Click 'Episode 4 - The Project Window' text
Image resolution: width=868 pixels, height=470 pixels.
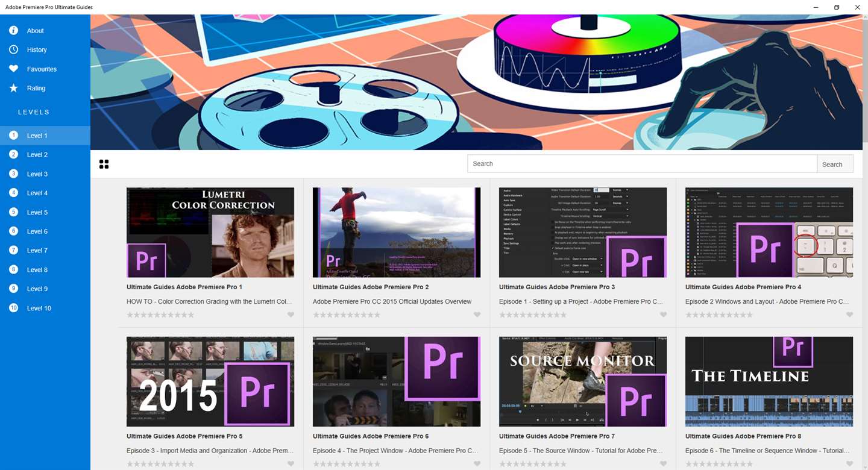(395, 451)
